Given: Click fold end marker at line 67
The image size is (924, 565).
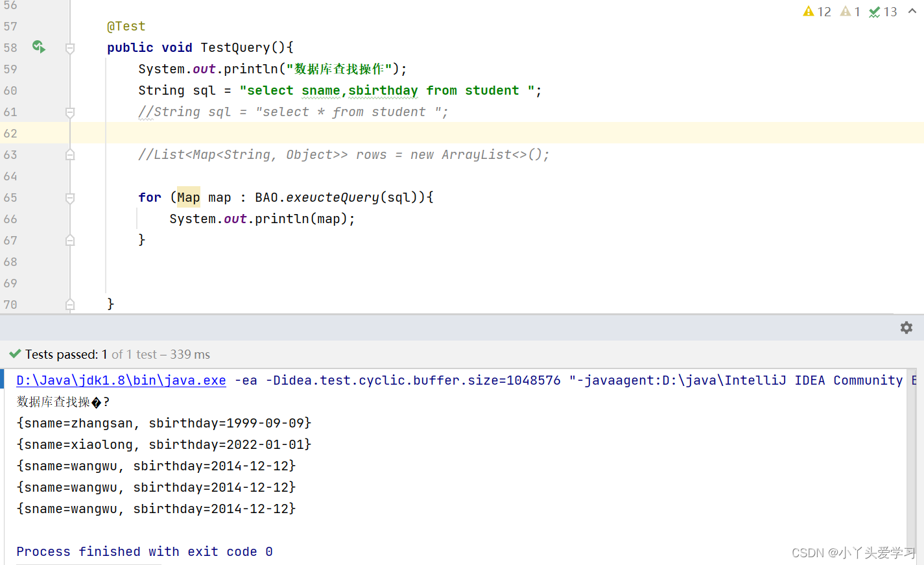Looking at the screenshot, I should pyautogui.click(x=70, y=240).
